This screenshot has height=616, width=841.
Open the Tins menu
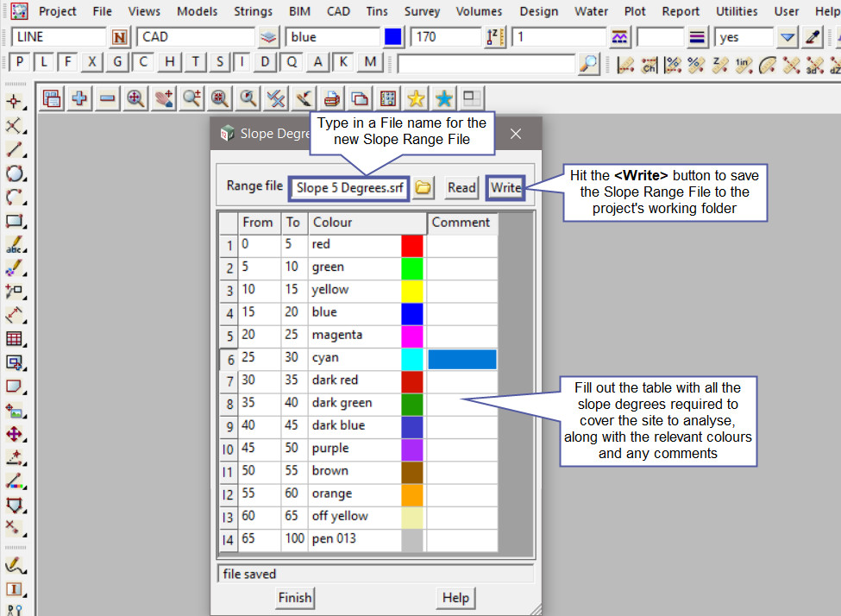(x=376, y=11)
